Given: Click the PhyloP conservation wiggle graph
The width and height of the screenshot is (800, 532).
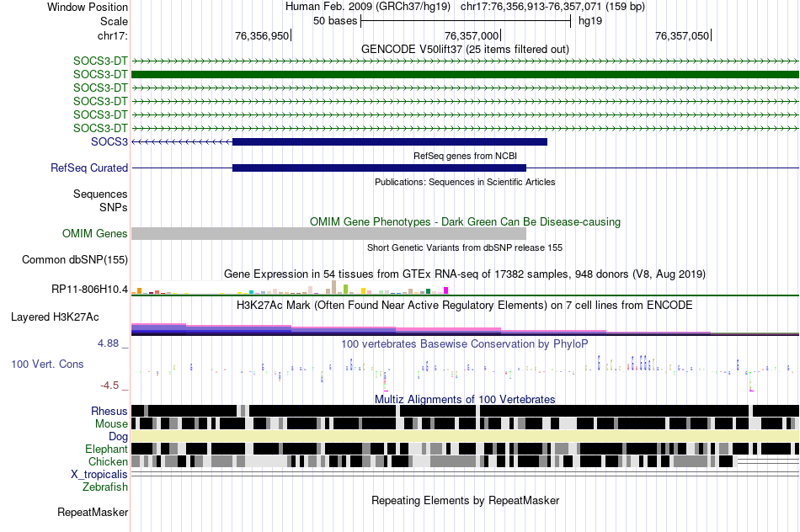Looking at the screenshot, I should [x=466, y=372].
